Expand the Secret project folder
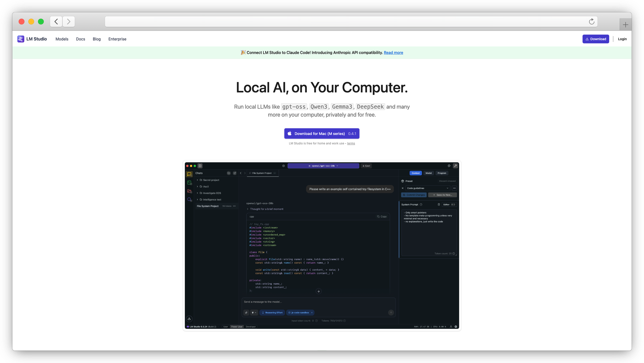 [x=197, y=180]
